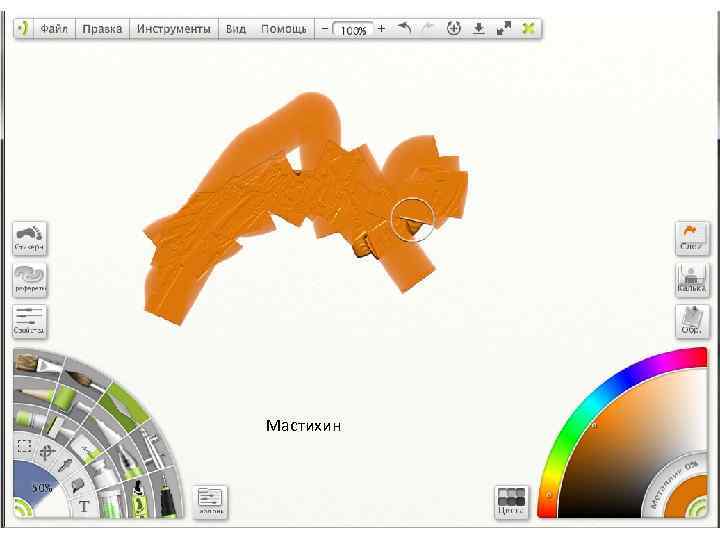Open the Слои layers panel

coord(692,238)
